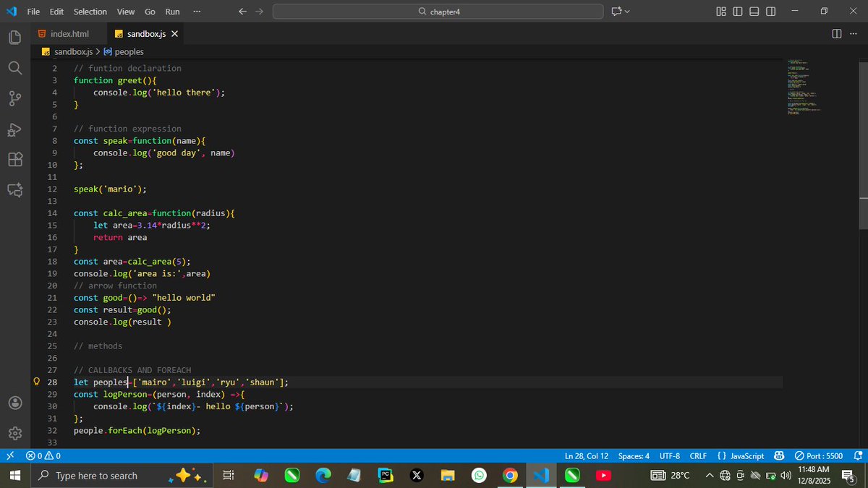
Task: Toggle the Primary Side Bar visibility
Action: coord(736,12)
